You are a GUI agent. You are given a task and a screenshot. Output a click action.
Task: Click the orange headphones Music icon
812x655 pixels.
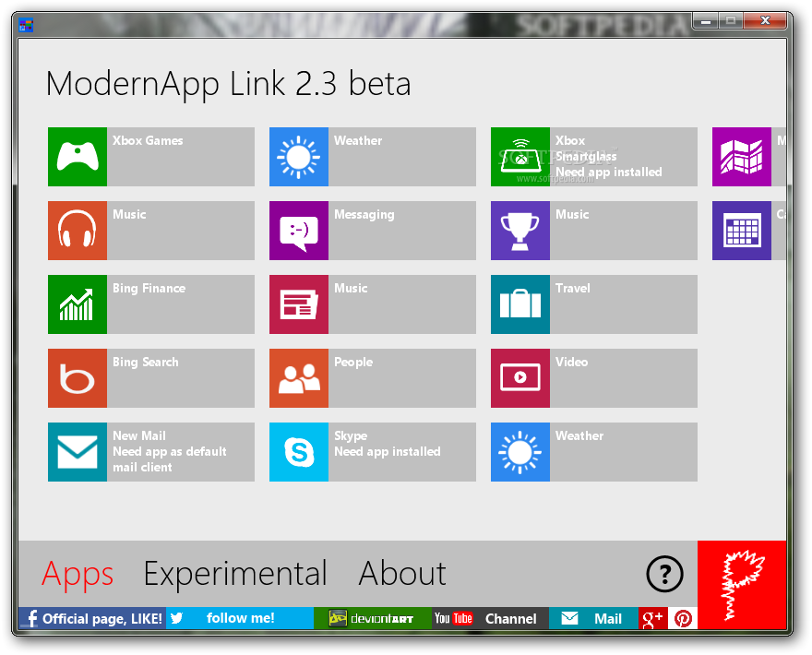pos(78,231)
